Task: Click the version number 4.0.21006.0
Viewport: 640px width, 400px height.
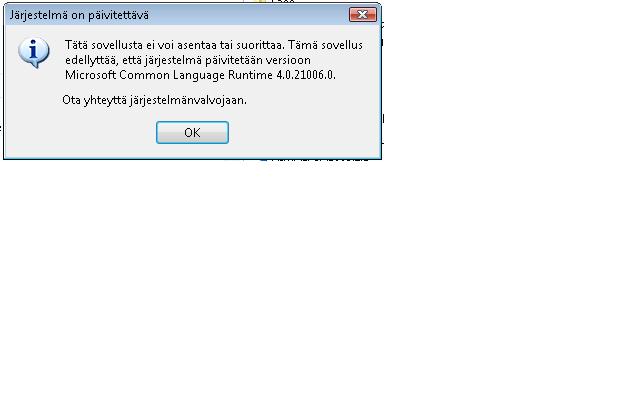Action: 306,75
